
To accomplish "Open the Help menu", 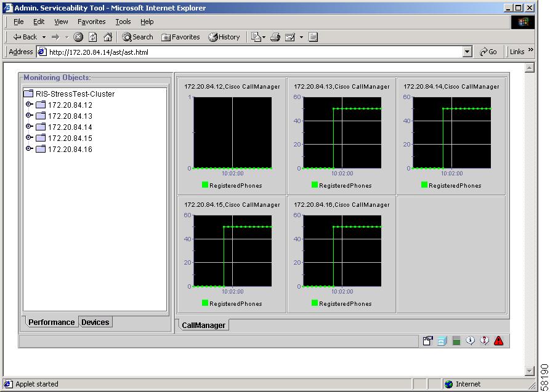I will (147, 22).
